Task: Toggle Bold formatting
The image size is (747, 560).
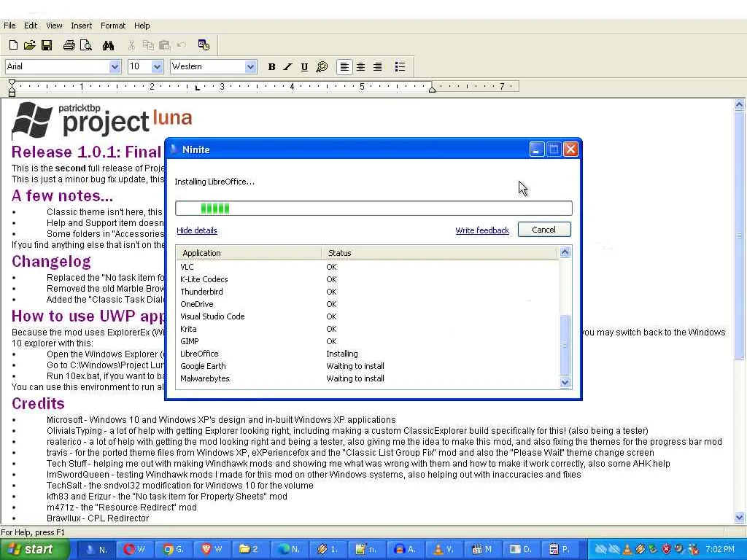Action: click(271, 66)
